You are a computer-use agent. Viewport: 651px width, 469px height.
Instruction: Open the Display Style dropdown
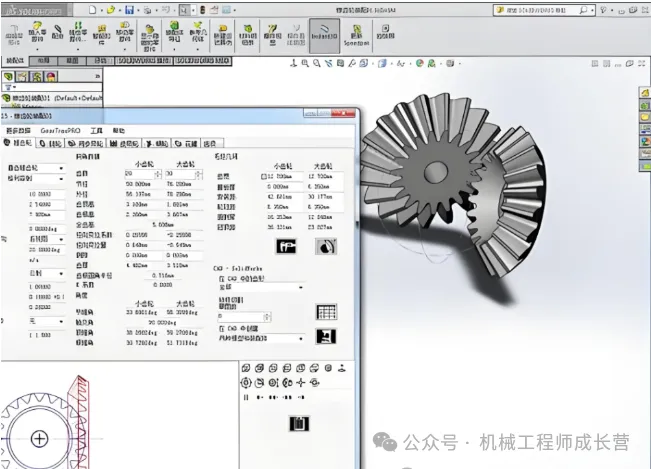tap(382, 64)
